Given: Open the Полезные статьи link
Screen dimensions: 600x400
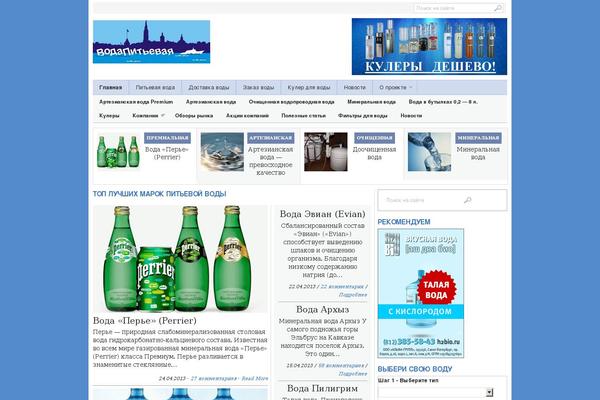Looking at the screenshot, I should (x=303, y=116).
